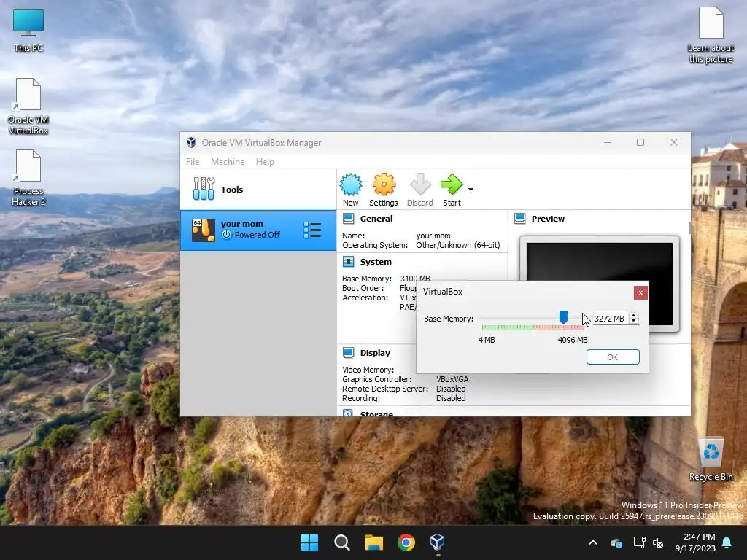The image size is (747, 560).
Task: Click the 'Other/Unknown (64-bit)' operating system value
Action: pos(458,245)
